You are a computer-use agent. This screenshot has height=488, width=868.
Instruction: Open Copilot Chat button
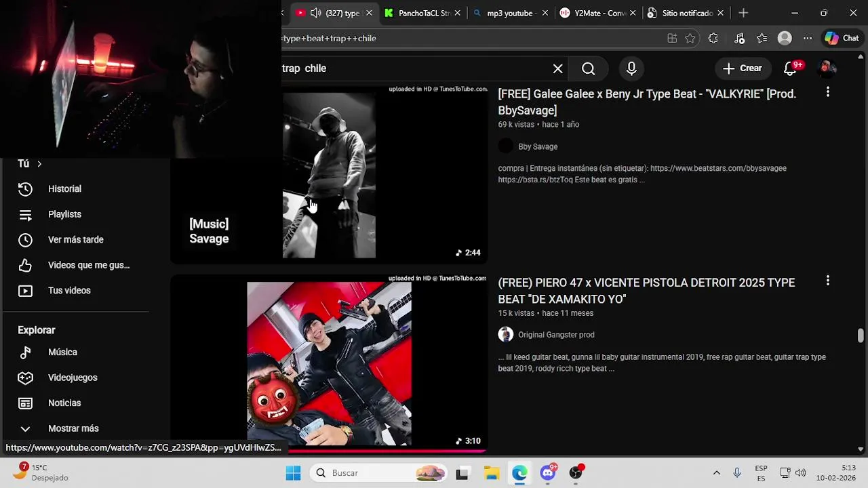(x=842, y=39)
